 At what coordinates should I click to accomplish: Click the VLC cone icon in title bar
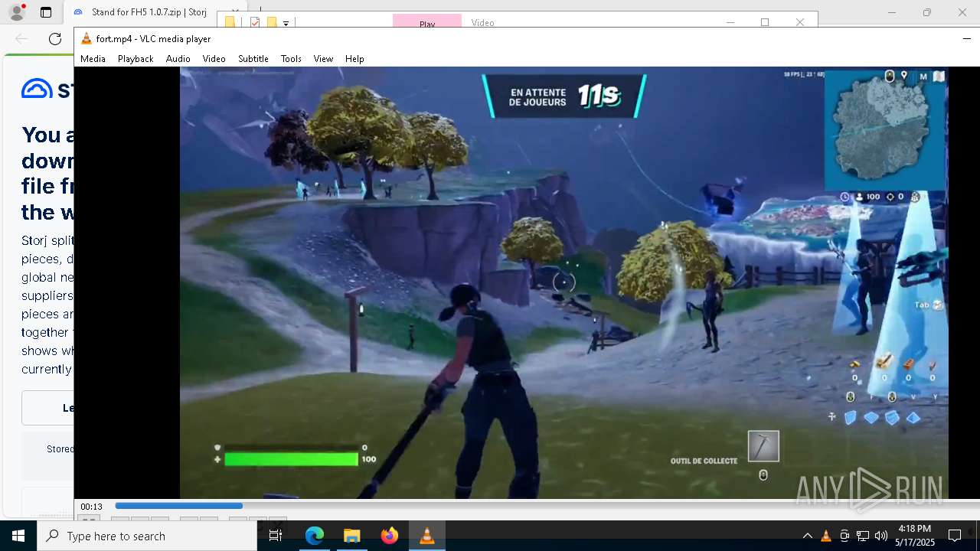(87, 38)
